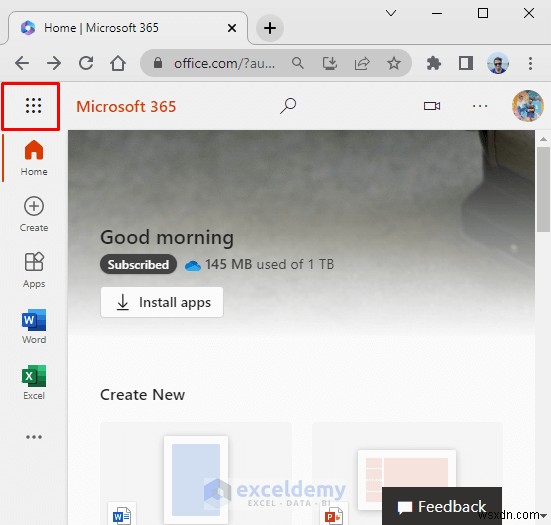Close the Microsoft 365 tab
Screen dimensions: 551x525
point(232,28)
